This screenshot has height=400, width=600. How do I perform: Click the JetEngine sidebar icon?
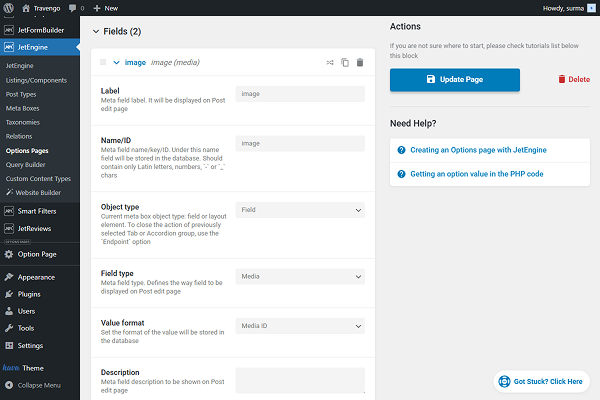click(x=9, y=47)
